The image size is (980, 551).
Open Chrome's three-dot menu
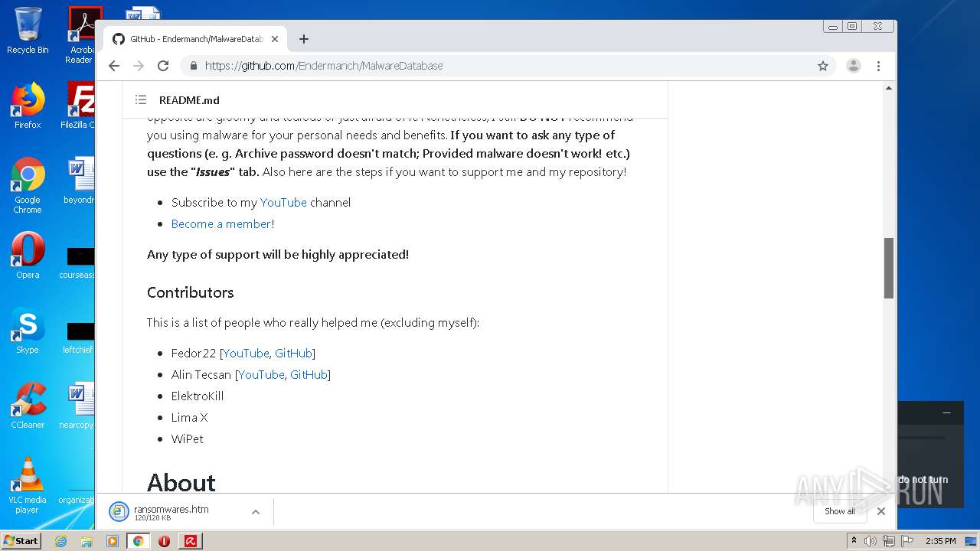click(x=879, y=66)
